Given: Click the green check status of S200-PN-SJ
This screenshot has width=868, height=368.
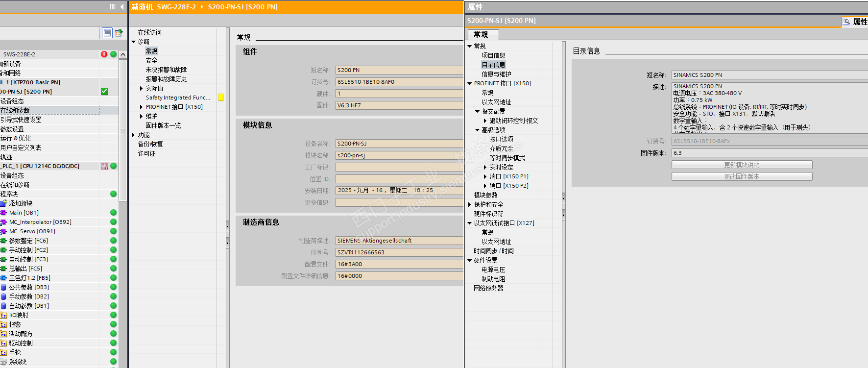Looking at the screenshot, I should pos(104,92).
